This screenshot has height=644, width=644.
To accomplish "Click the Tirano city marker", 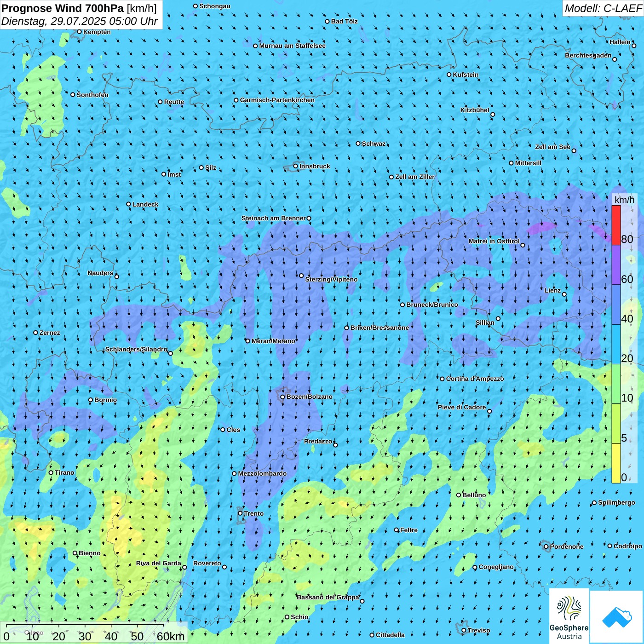I will point(51,472).
